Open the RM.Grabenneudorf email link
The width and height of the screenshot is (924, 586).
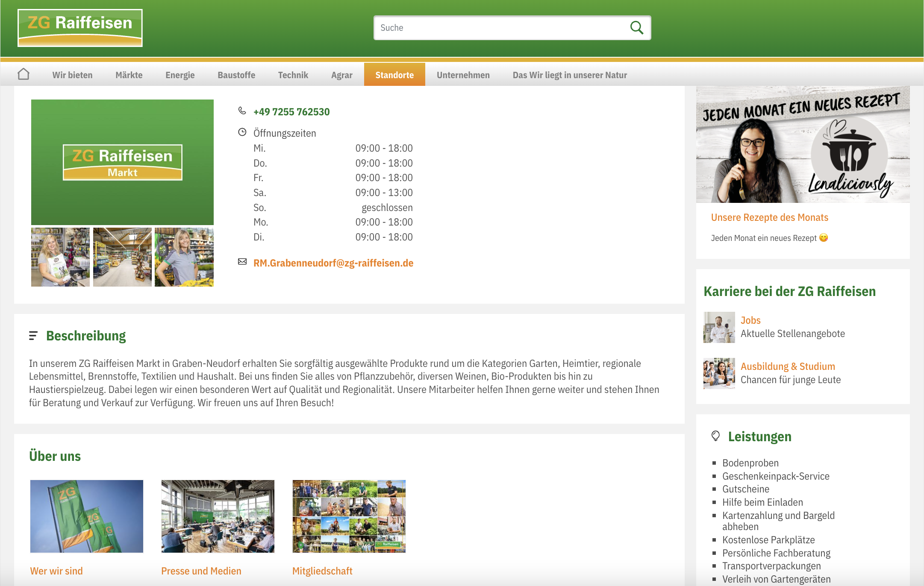[333, 263]
